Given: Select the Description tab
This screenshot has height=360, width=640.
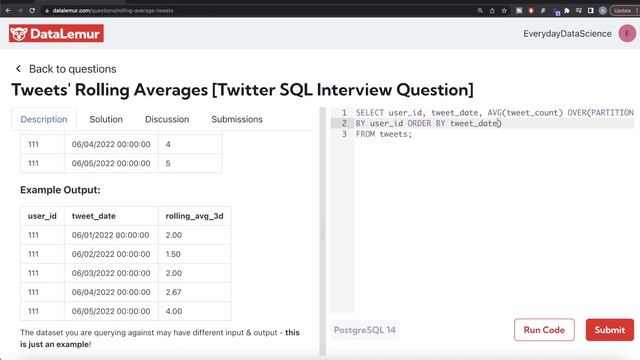Looking at the screenshot, I should pyautogui.click(x=44, y=119).
